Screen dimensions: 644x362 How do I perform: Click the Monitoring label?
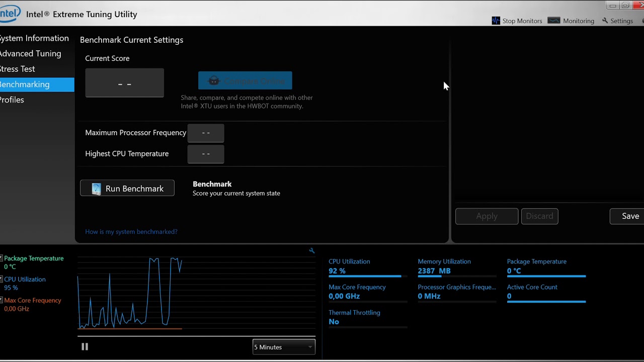(579, 21)
